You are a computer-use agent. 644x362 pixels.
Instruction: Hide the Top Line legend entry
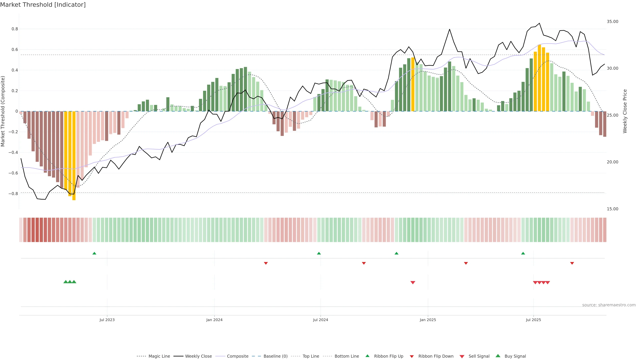point(311,356)
